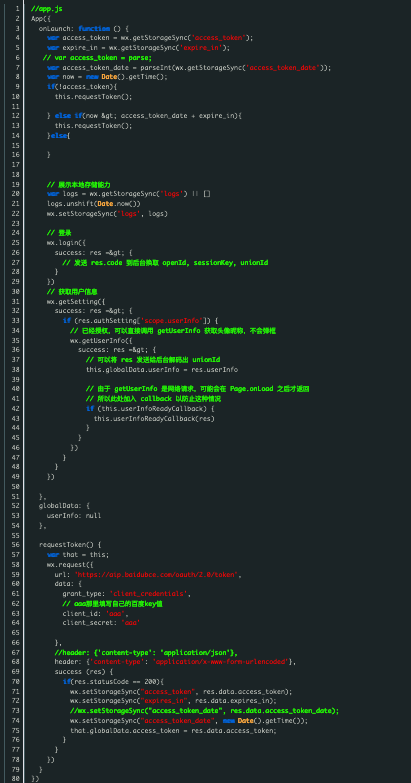411x783 pixels.
Task: Place cursor on the wx.login({ call
Action: (x=66, y=243)
